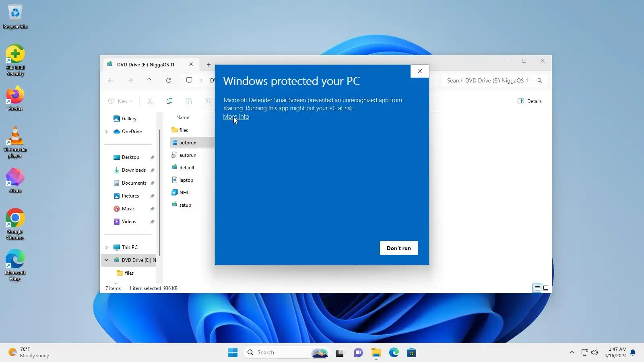Open Recycle Bin on the desktop
The height and width of the screenshot is (362, 644).
click(x=15, y=17)
